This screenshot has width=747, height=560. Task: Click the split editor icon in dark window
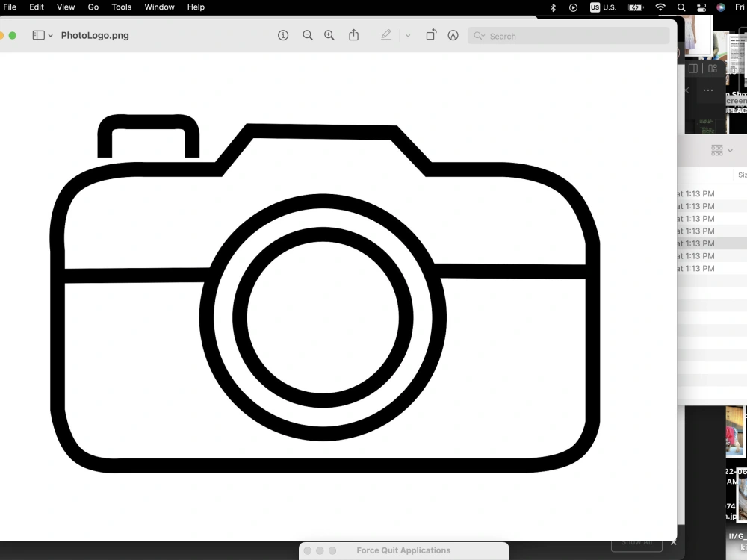coord(693,69)
